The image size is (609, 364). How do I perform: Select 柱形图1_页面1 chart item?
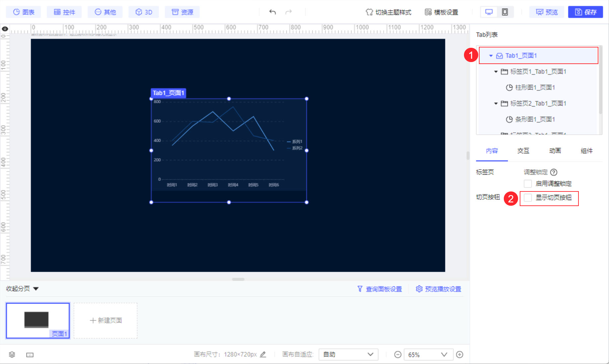tap(535, 87)
